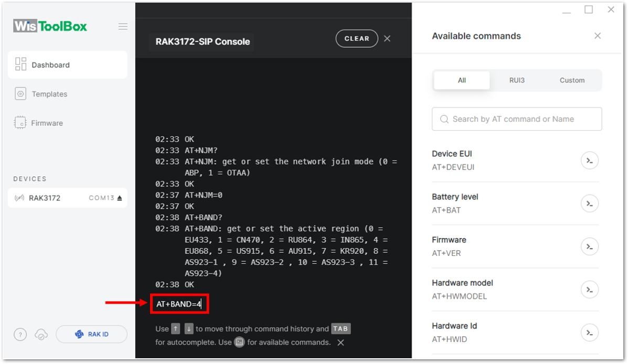Screen dimensions: 628x364
Task: Click the RAK3172 signal icon
Action: 19,198
